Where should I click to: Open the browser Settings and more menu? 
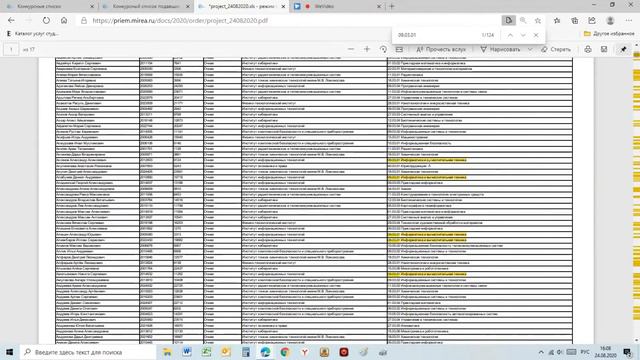point(629,20)
